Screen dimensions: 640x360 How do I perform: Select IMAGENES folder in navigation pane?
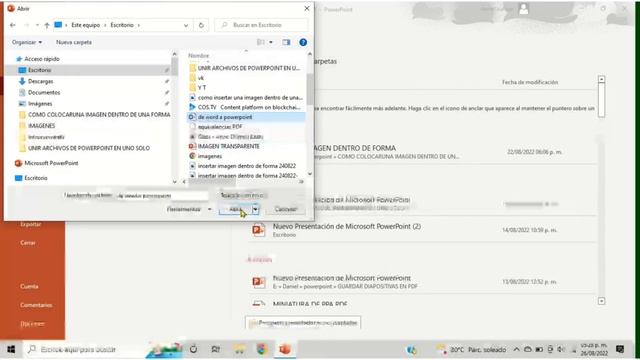41,126
